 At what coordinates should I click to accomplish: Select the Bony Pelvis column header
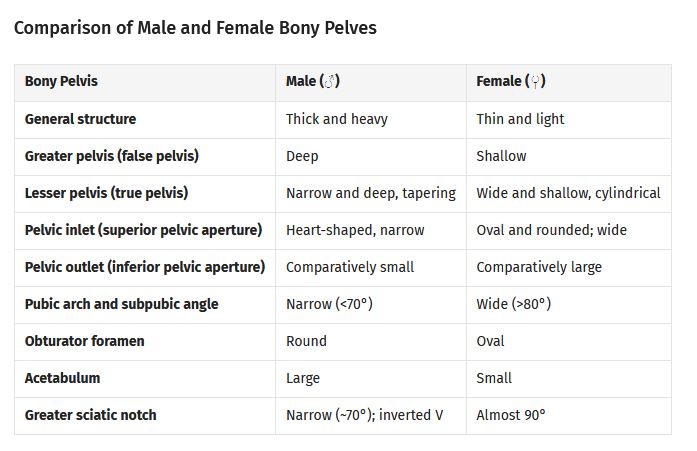pyautogui.click(x=61, y=81)
